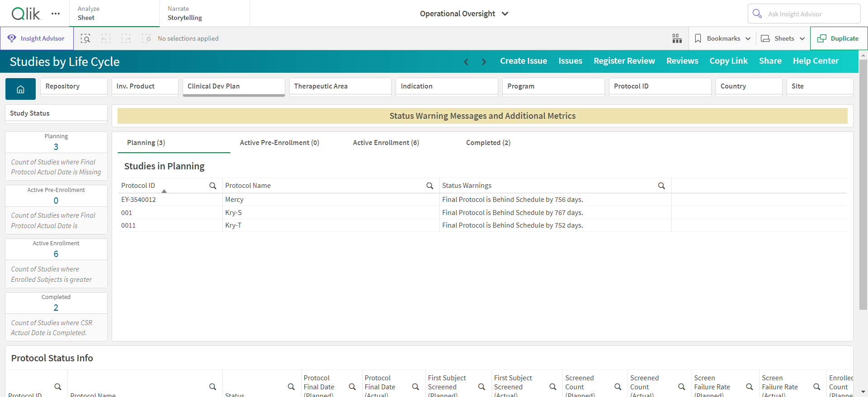Screen dimensions: 868x397
Task: Open the Protocol ID filter pane
Action: [x=660, y=87]
